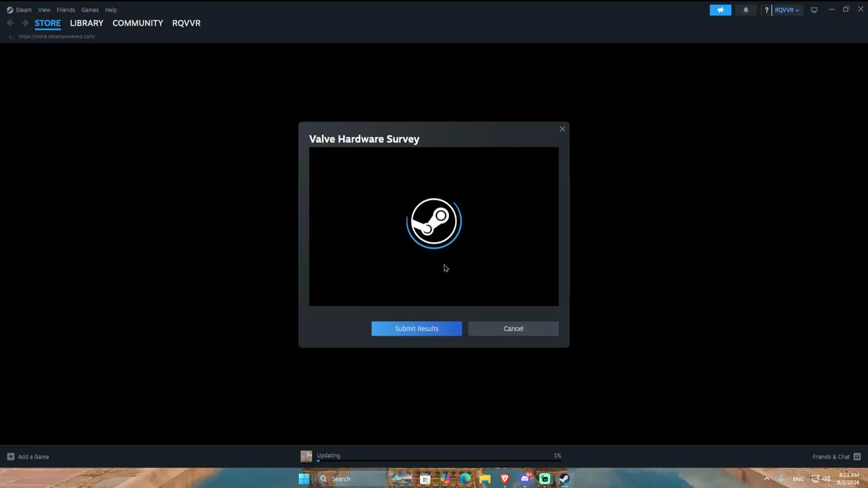This screenshot has height=488, width=868.
Task: Restore down the Steam window
Action: click(846, 9)
